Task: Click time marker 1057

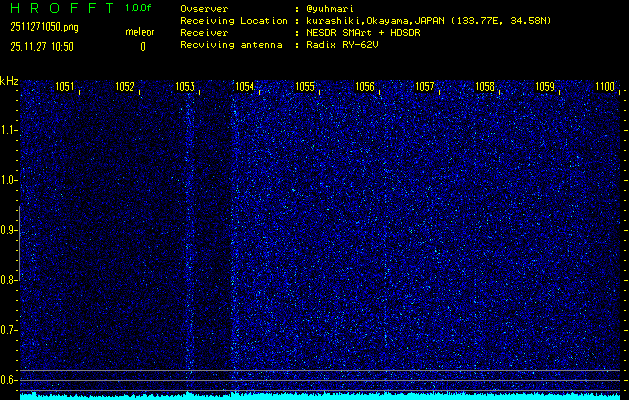Action: (x=425, y=87)
